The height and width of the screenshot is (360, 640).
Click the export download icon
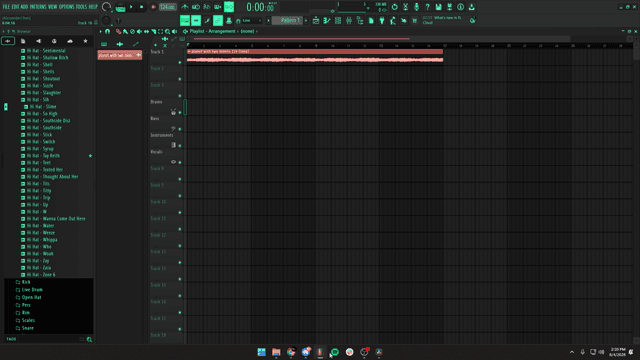(471, 7)
